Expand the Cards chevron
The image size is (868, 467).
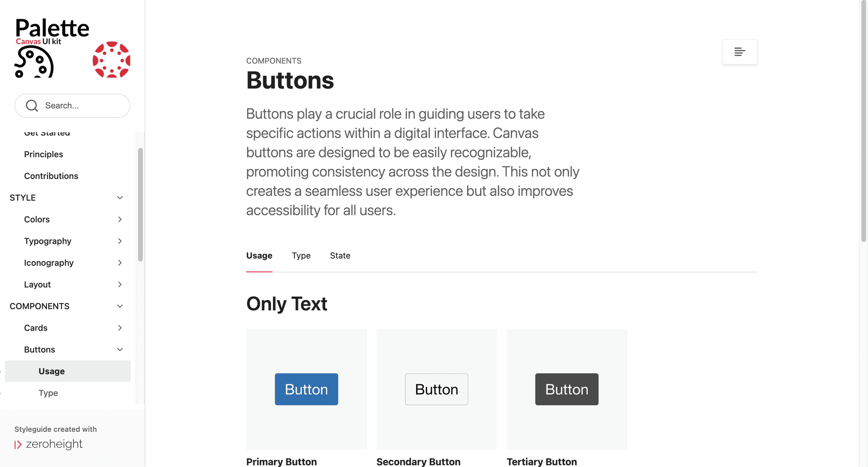coord(120,328)
